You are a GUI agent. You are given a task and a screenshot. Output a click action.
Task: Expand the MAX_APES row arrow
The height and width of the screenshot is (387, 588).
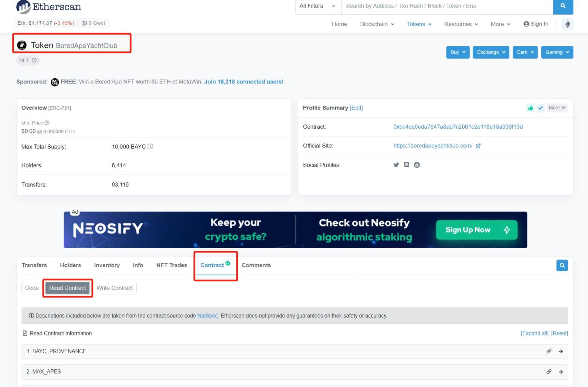coord(561,372)
